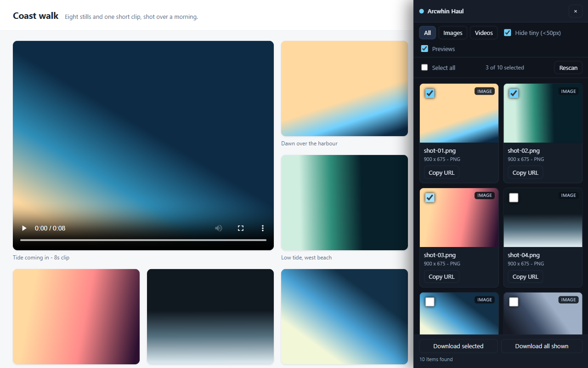Image resolution: width=588 pixels, height=368 pixels.
Task: Check the Select all checkbox
Action: click(x=424, y=67)
